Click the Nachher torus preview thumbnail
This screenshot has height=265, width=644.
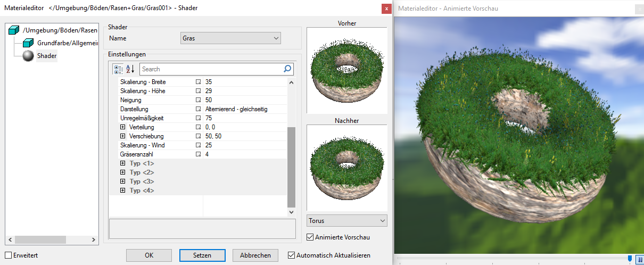(x=347, y=168)
